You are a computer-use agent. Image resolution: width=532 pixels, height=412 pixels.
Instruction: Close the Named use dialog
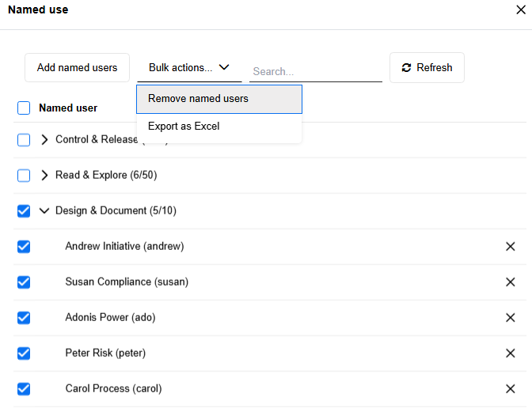tap(521, 9)
